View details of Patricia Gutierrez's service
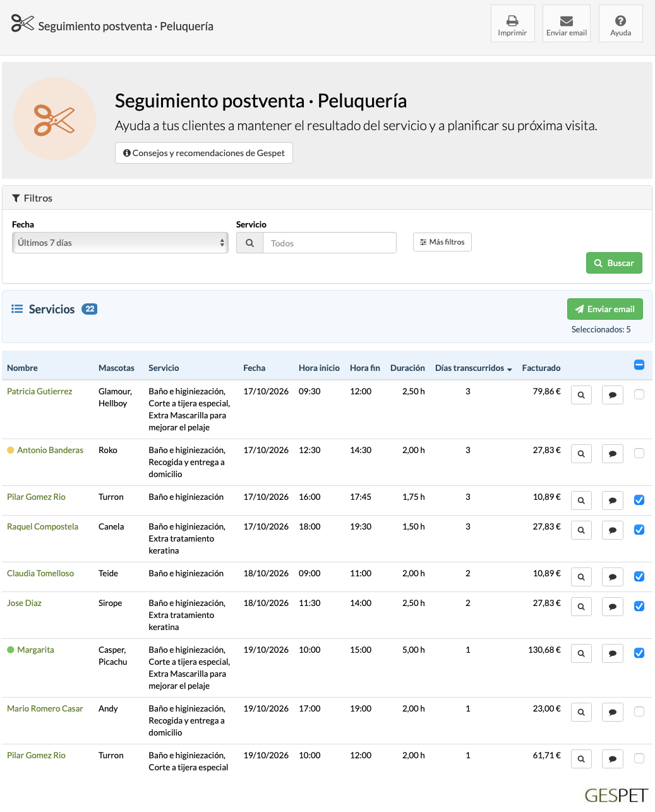The height and width of the screenshot is (812, 655). (581, 395)
